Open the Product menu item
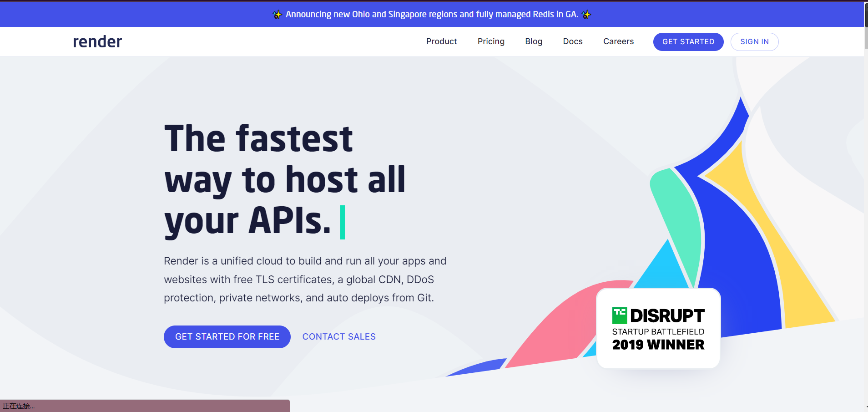 pyautogui.click(x=441, y=41)
